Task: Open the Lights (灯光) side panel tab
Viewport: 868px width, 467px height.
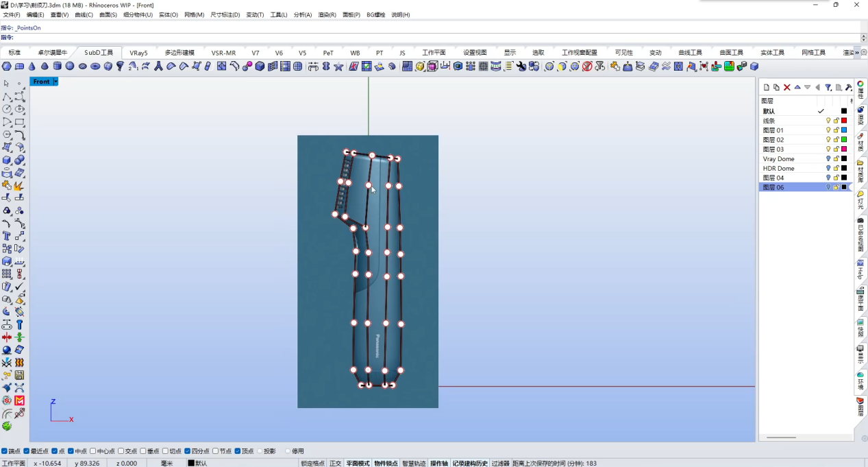Action: 860,200
